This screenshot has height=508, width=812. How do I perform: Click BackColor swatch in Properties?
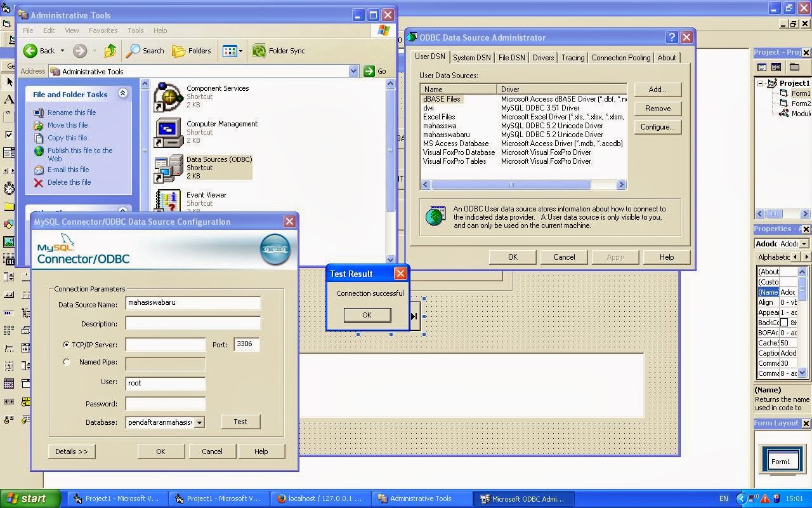pos(784,323)
